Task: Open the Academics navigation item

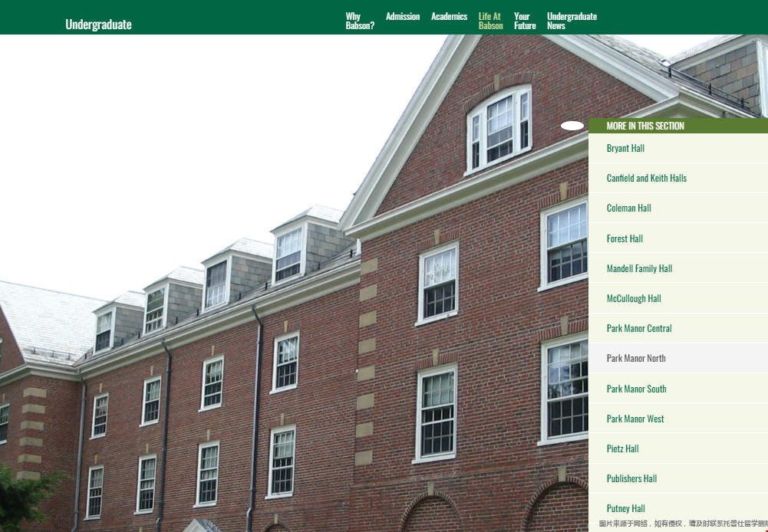Action: point(449,16)
